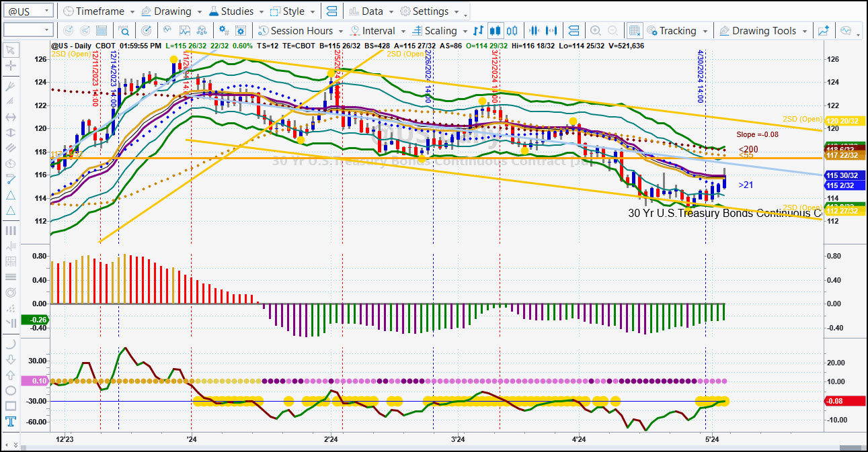Select the up arrow marker tool

click(x=11, y=375)
